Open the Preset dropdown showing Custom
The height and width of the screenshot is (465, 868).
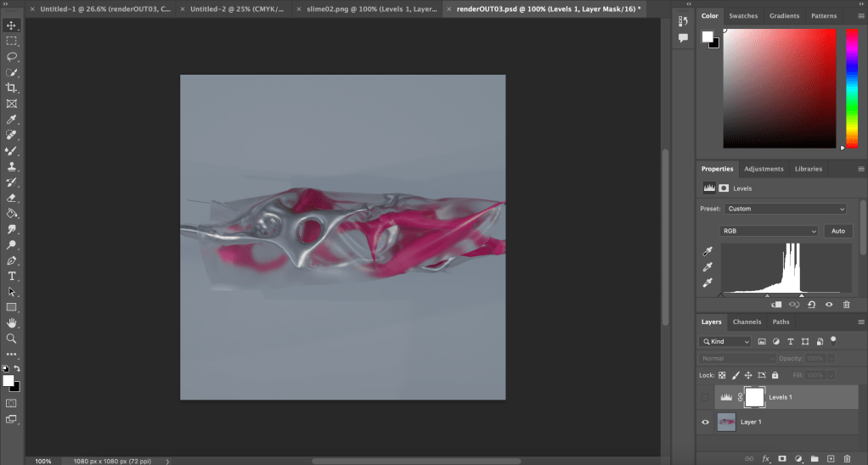pyautogui.click(x=785, y=209)
